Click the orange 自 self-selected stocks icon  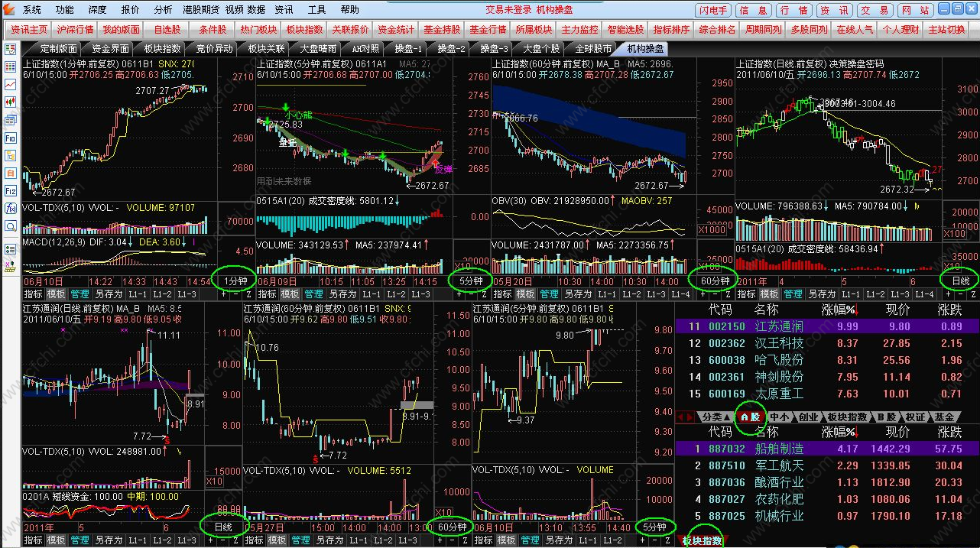point(11,173)
